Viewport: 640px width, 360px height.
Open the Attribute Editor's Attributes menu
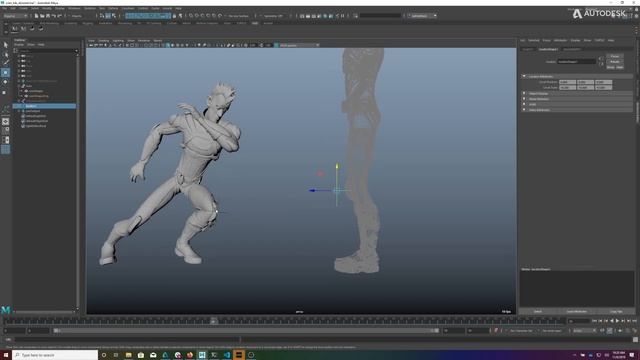pyautogui.click(x=560, y=40)
